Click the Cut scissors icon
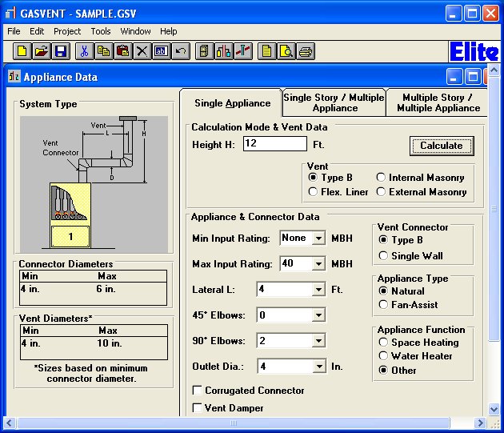The width and height of the screenshot is (504, 433). pyautogui.click(x=83, y=51)
